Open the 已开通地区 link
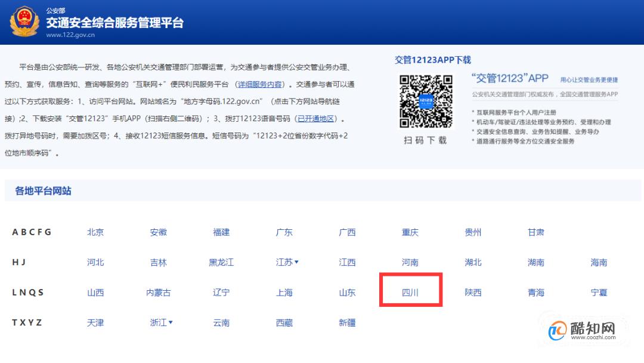 (316, 119)
